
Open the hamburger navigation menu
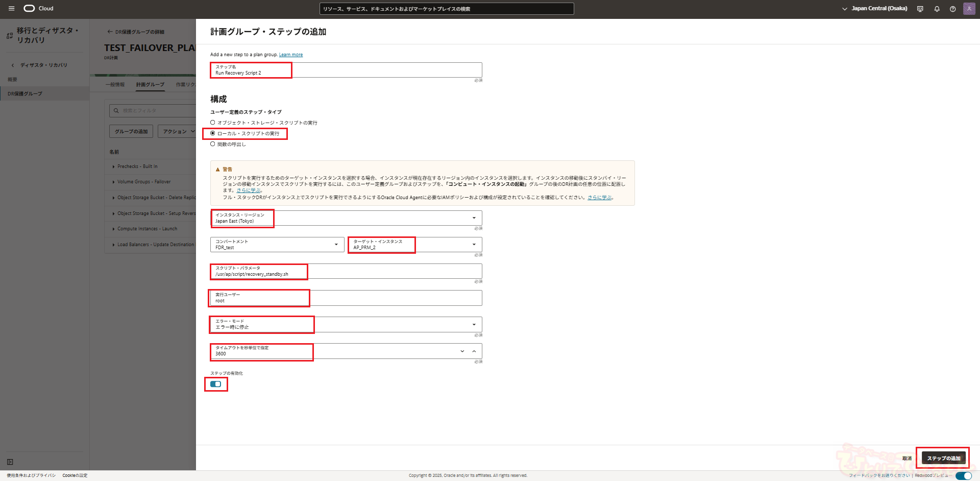click(x=11, y=9)
